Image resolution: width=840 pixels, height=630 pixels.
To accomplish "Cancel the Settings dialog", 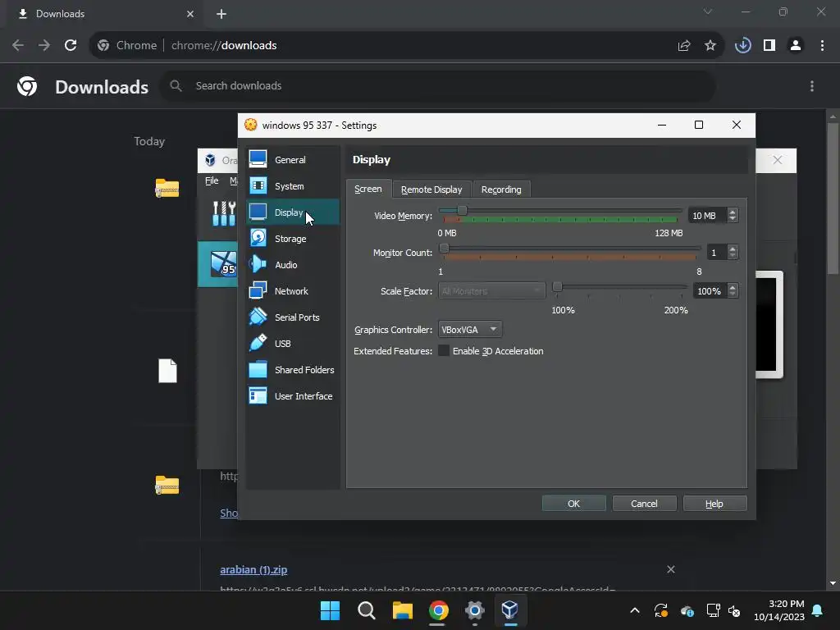I will click(645, 504).
